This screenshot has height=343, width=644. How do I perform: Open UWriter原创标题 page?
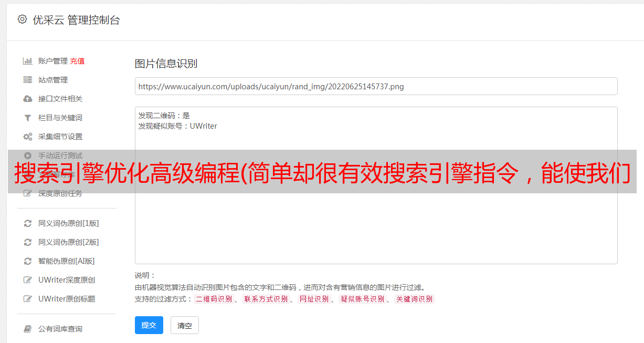tap(67, 299)
